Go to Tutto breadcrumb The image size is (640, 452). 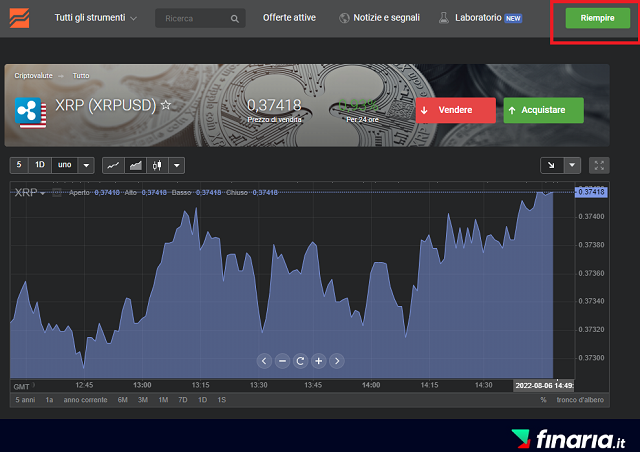(81, 76)
